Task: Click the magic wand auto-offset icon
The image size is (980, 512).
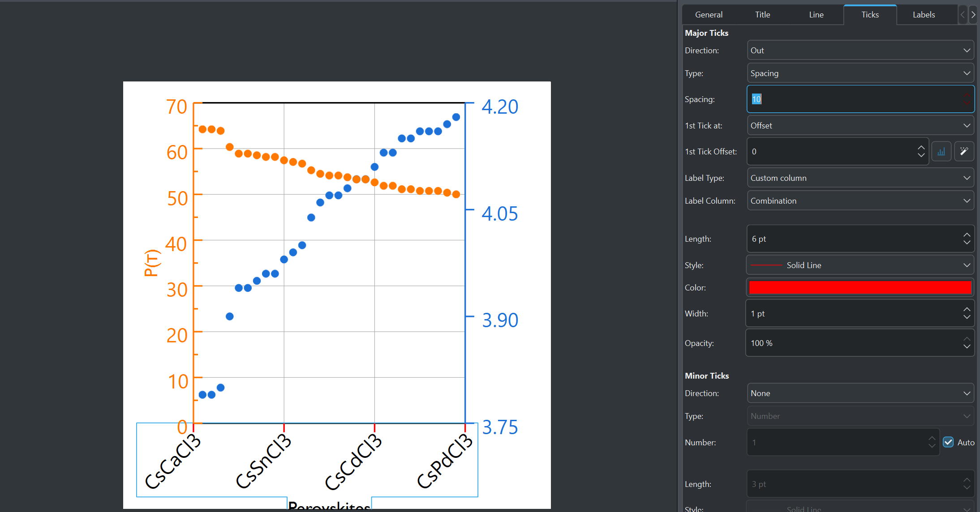Action: tap(964, 152)
